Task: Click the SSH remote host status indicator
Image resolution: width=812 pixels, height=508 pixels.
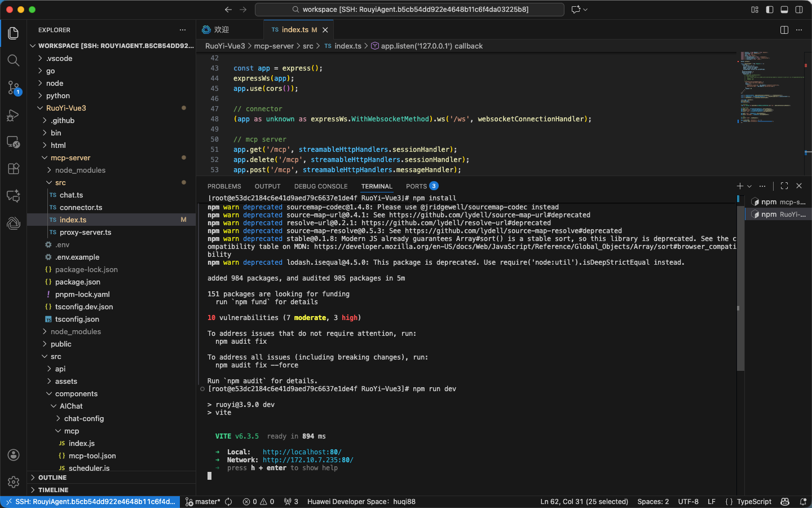Action: coord(90,502)
